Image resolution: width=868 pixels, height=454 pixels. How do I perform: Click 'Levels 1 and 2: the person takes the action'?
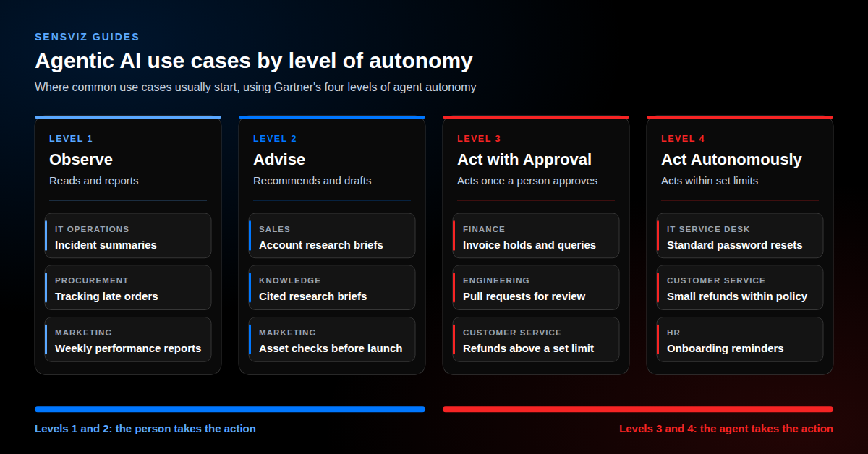point(145,429)
